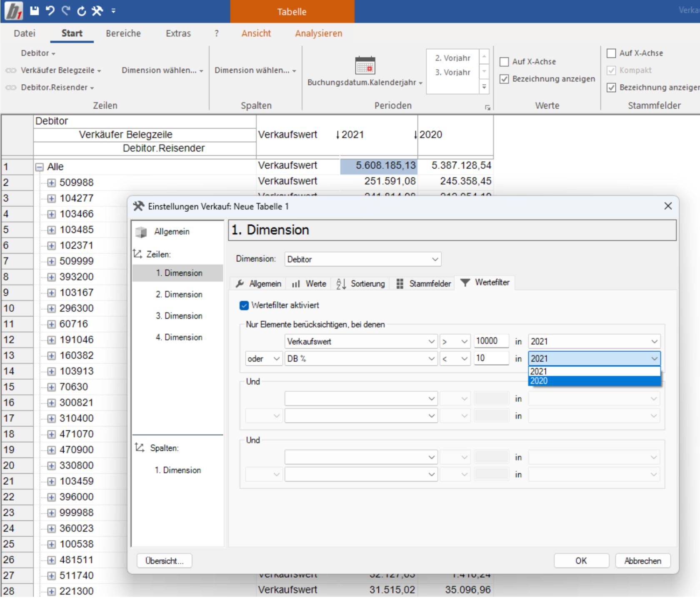This screenshot has width=700, height=598.
Task: Open the Werte tab with bar chart icon
Action: [309, 284]
